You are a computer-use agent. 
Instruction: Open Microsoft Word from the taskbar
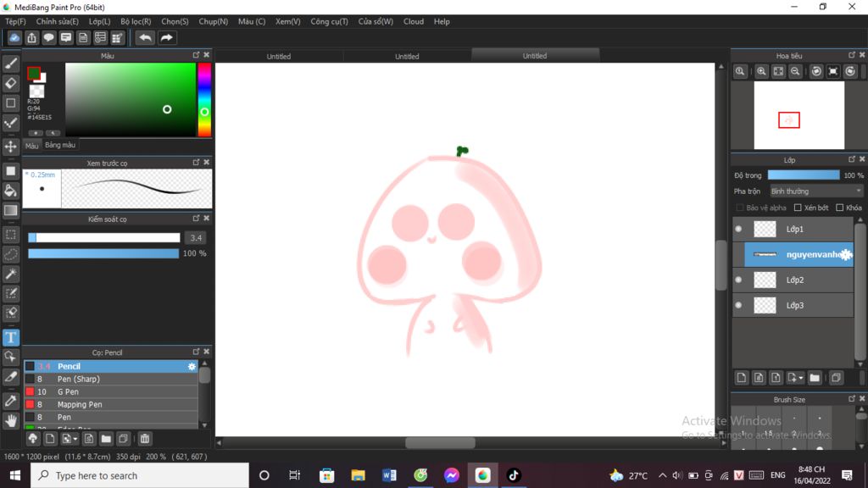click(x=389, y=475)
